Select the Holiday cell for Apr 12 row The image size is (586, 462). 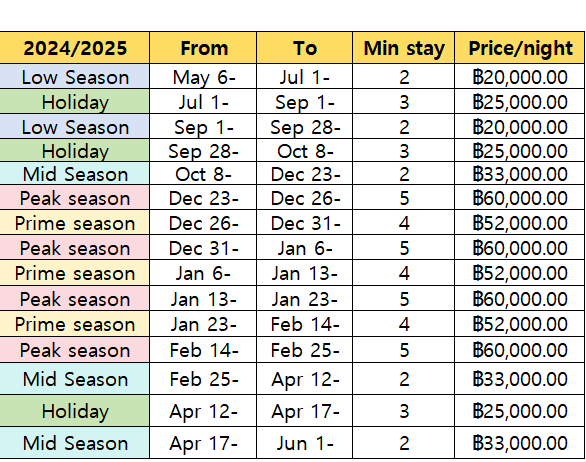click(x=75, y=411)
